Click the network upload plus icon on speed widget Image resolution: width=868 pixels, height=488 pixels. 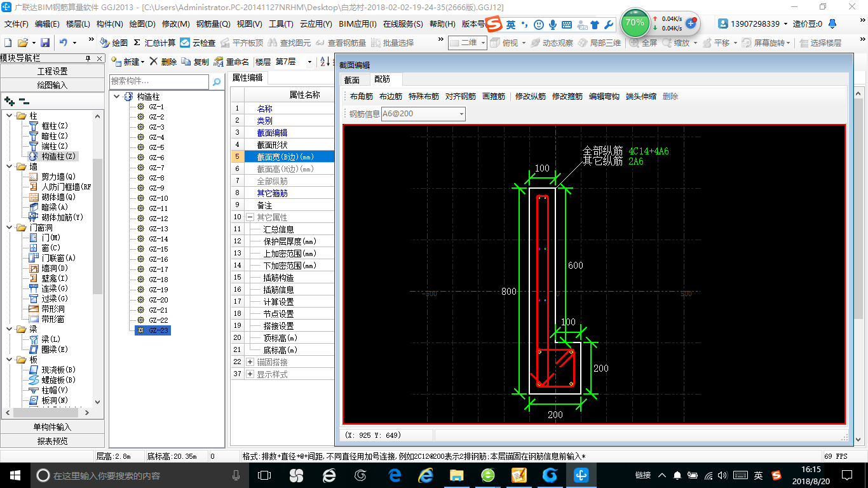click(x=691, y=23)
